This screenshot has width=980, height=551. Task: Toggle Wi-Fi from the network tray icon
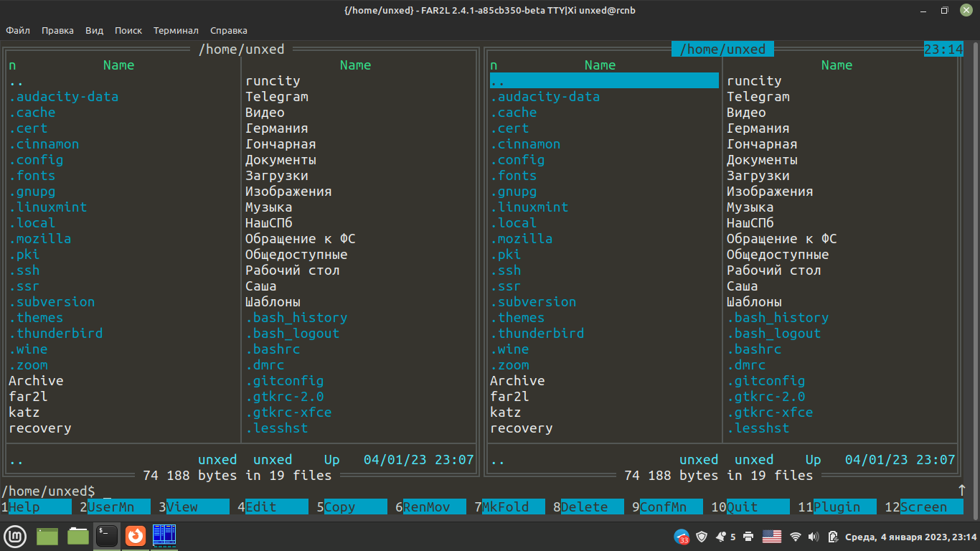795,536
